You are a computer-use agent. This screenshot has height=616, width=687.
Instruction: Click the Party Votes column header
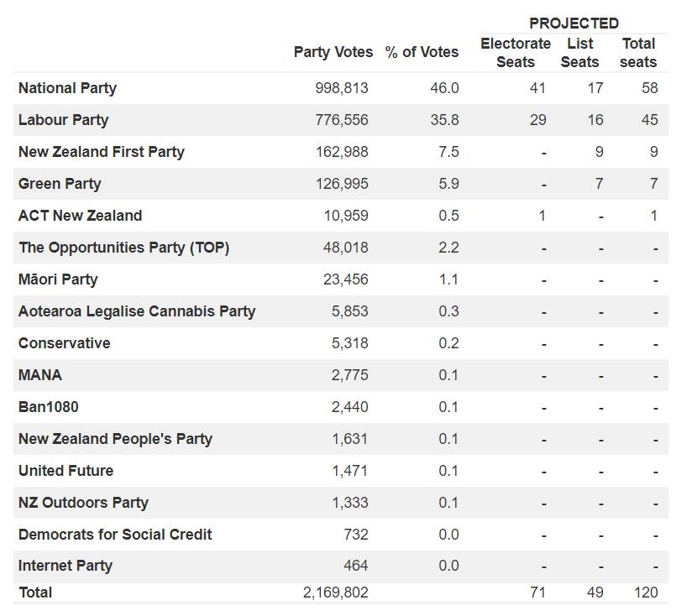[x=333, y=52]
